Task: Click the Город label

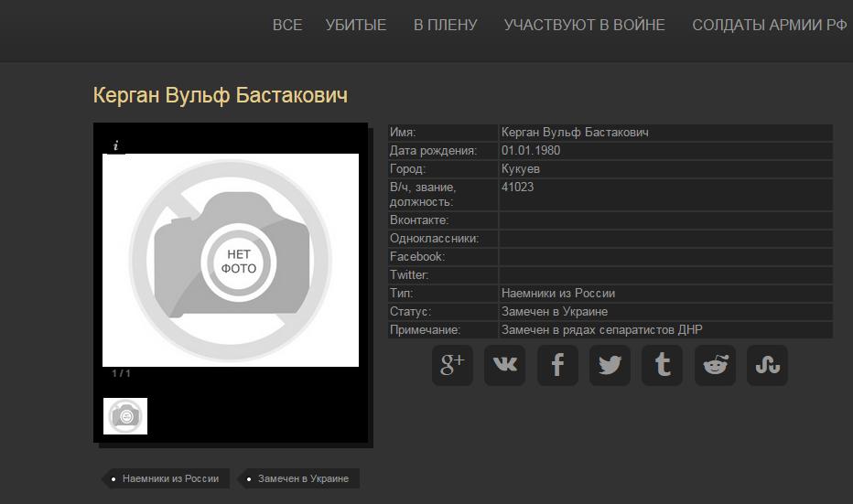Action: [x=407, y=169]
